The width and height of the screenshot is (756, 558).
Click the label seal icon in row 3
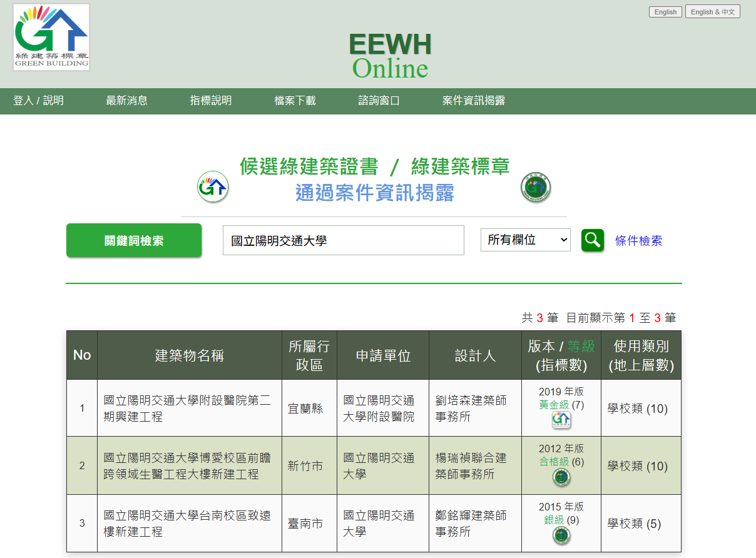click(x=561, y=535)
